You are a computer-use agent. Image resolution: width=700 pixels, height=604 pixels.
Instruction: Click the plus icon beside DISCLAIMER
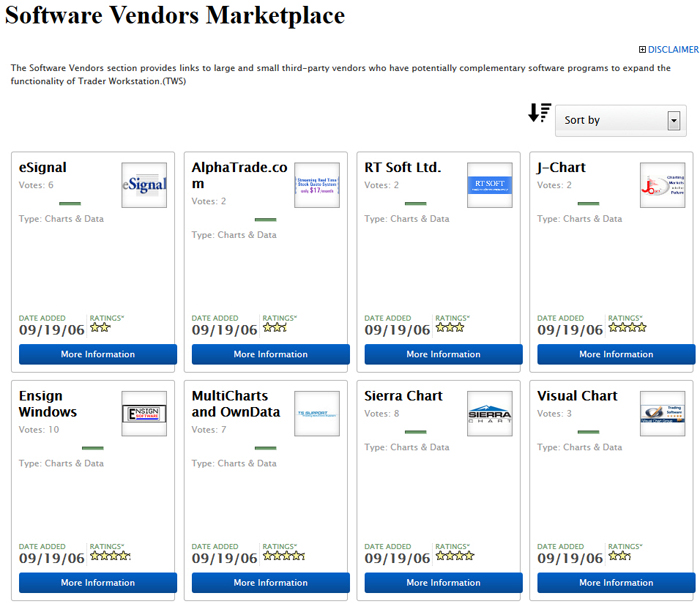pos(642,50)
